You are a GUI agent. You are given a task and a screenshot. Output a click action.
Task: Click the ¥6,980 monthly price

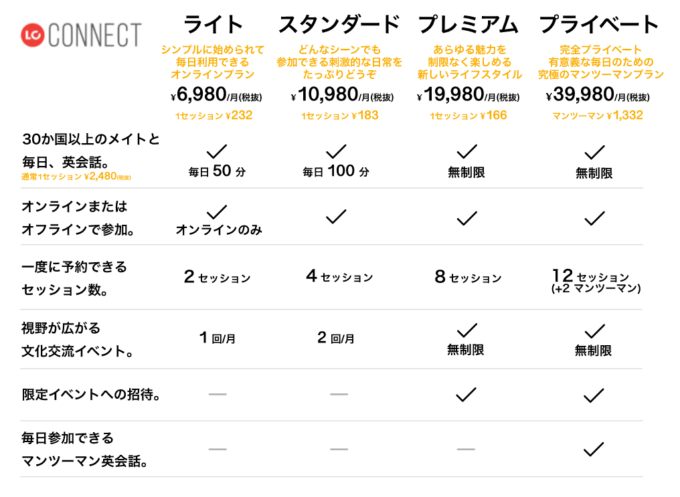[216, 95]
